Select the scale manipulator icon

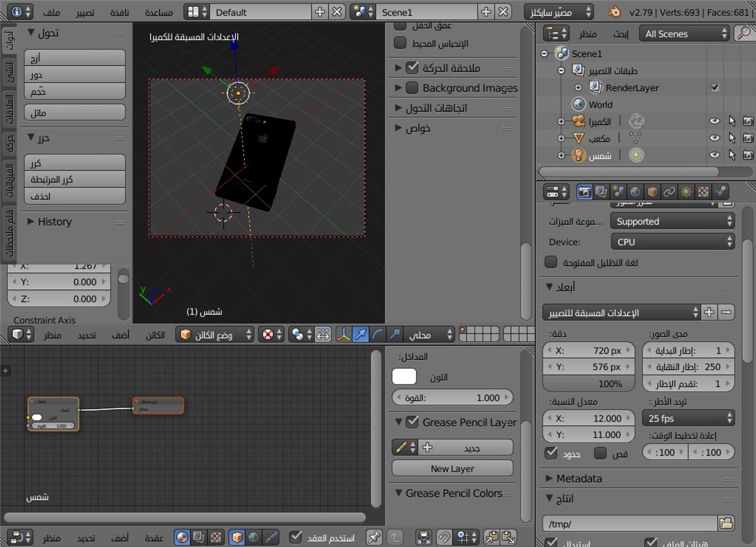coord(394,334)
